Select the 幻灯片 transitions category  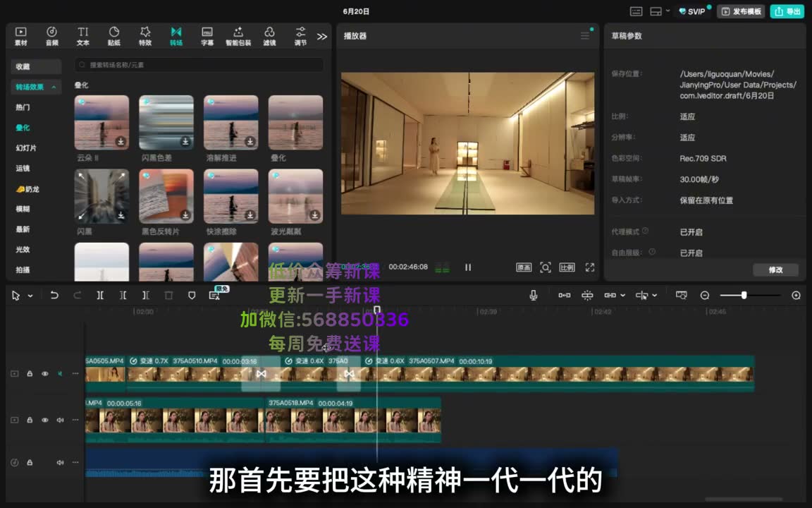pos(26,147)
